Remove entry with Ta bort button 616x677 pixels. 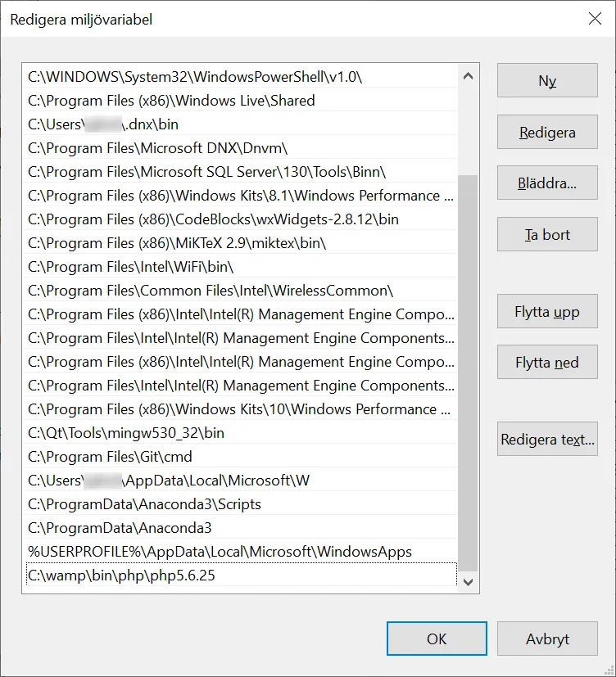(x=547, y=234)
